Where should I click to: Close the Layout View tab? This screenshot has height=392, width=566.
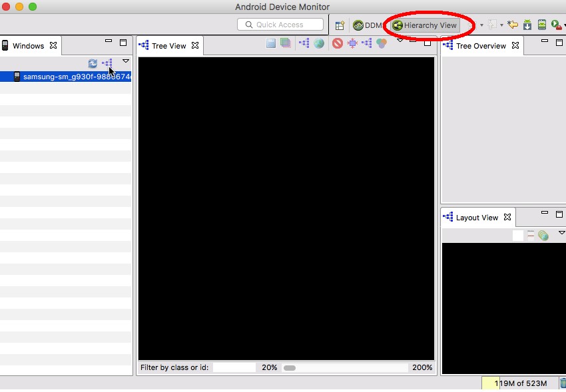507,217
